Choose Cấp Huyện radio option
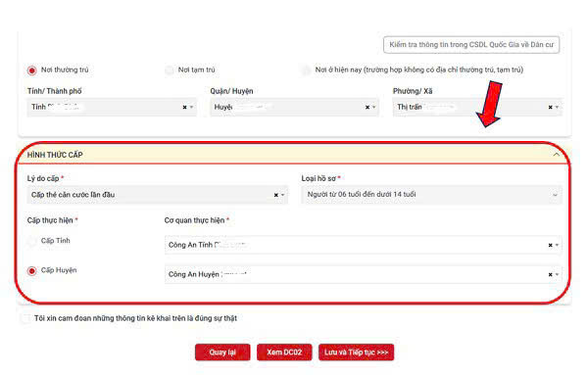 (32, 270)
